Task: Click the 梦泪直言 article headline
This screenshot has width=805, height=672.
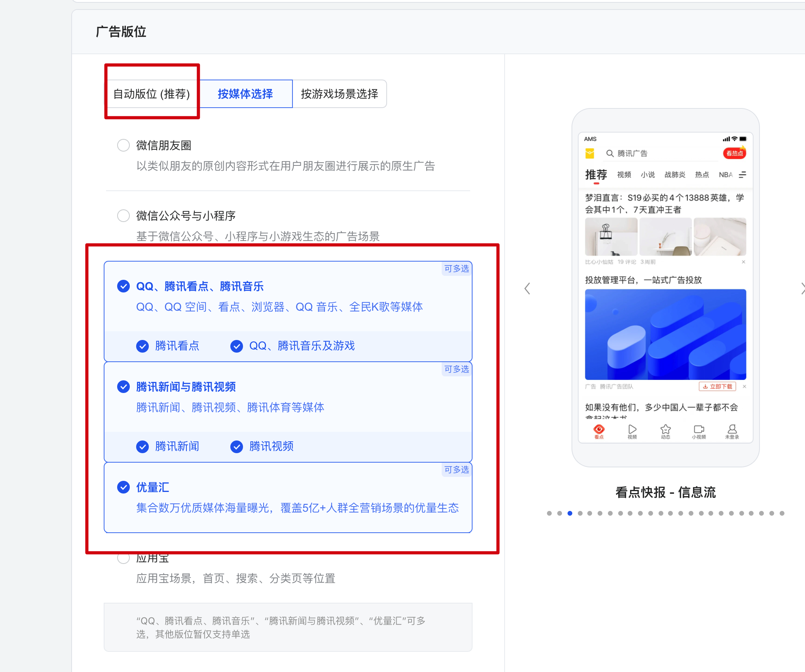Action: (665, 203)
